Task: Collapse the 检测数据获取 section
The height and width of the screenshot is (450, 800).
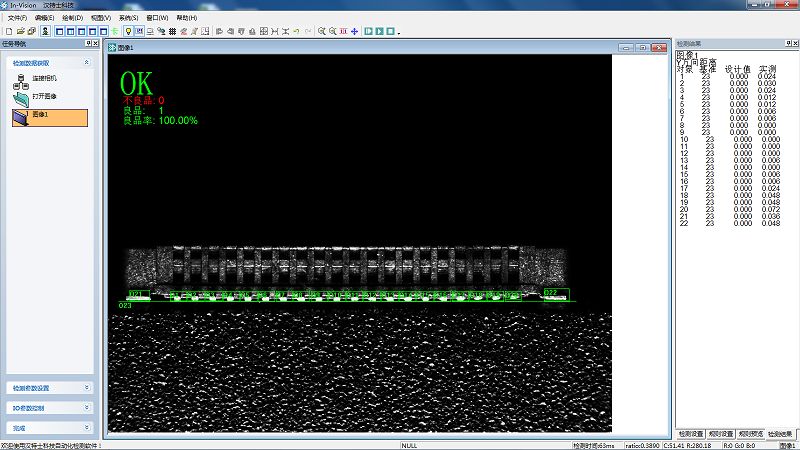Action: pyautogui.click(x=86, y=62)
